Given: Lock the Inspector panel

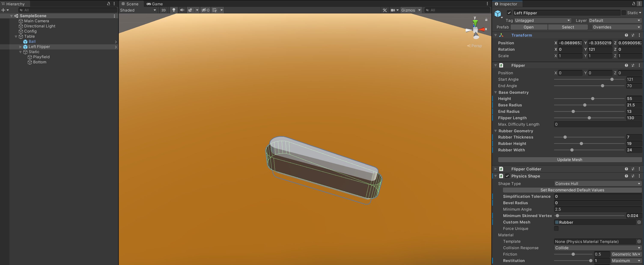Looking at the screenshot, I should click(634, 4).
